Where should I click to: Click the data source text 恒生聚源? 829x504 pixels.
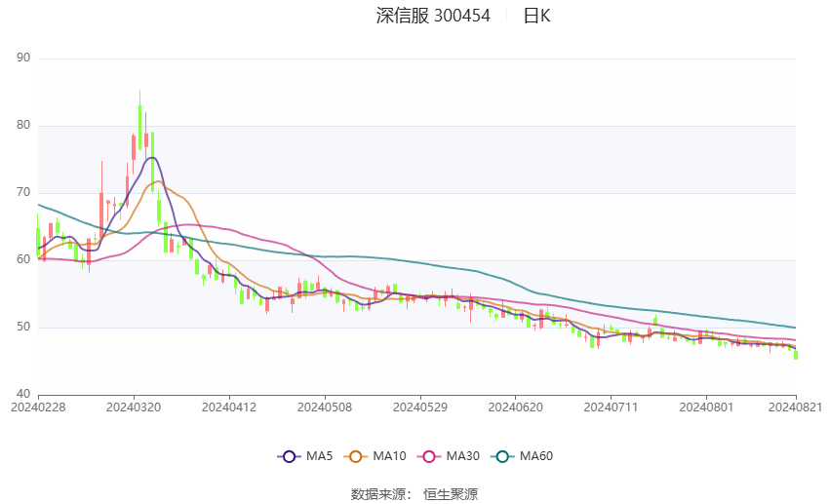tap(451, 494)
